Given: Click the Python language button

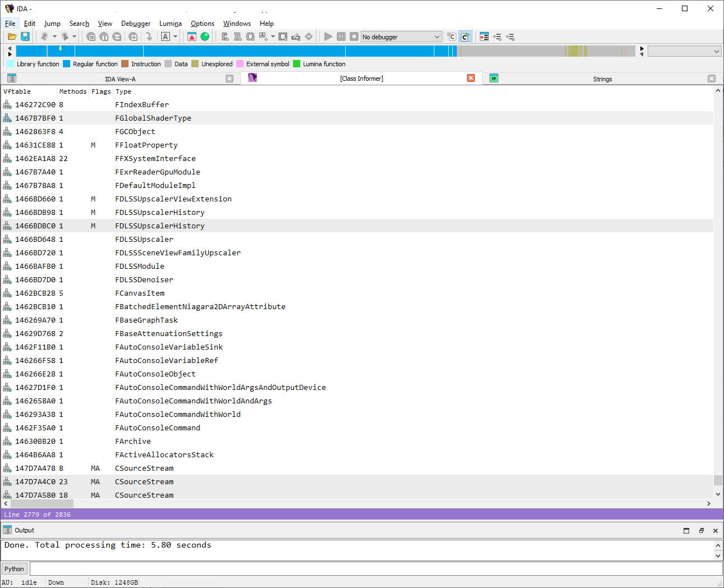Looking at the screenshot, I should (14, 568).
